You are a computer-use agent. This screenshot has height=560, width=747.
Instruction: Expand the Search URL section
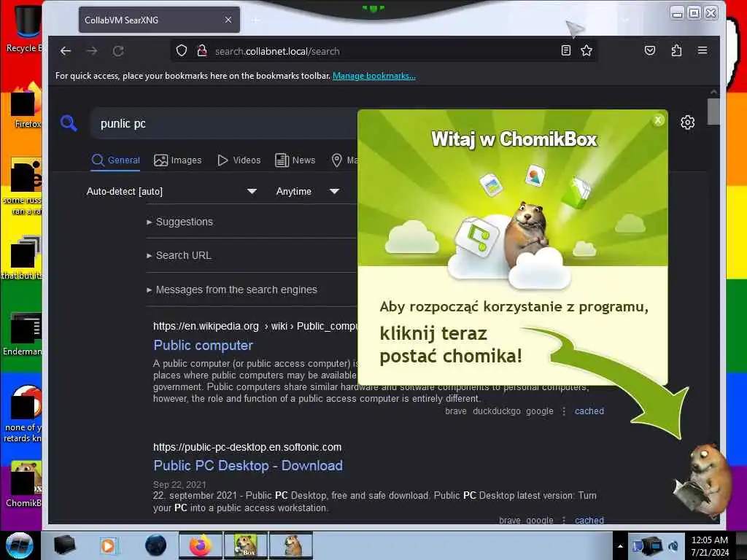[x=179, y=256]
